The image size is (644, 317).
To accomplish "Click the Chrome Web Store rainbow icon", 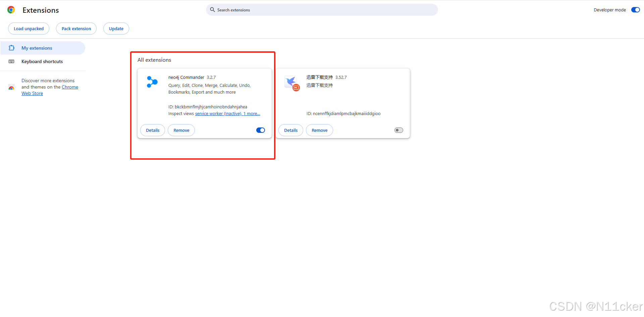I will pos(11,87).
